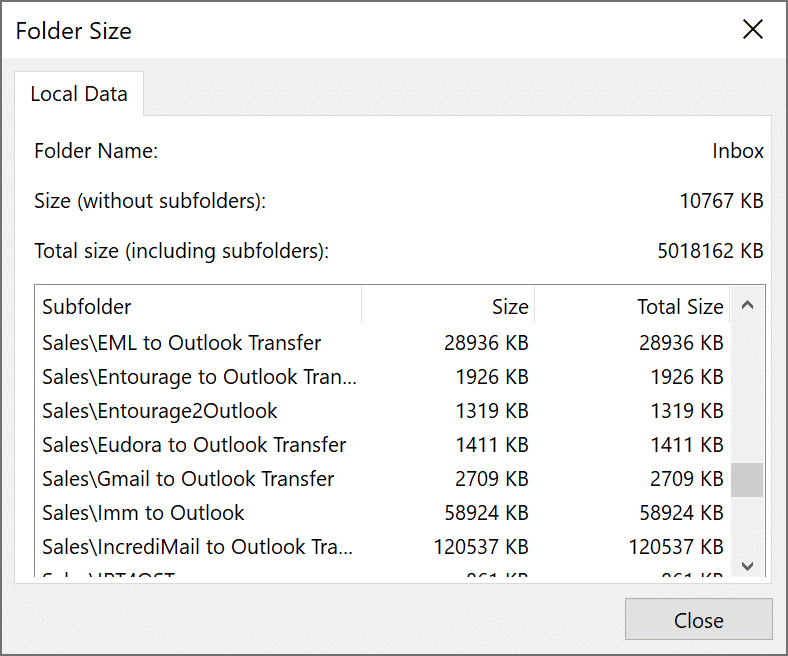Select the Local Data tab
The image size is (788, 656).
click(79, 94)
